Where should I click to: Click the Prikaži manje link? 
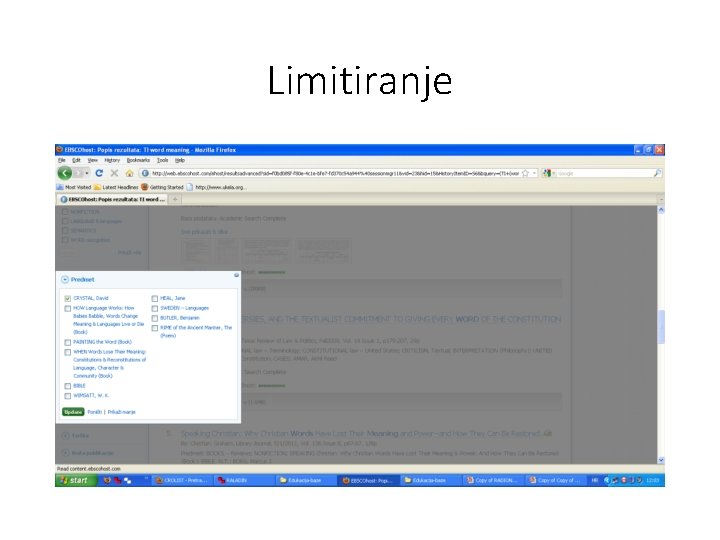[122, 412]
